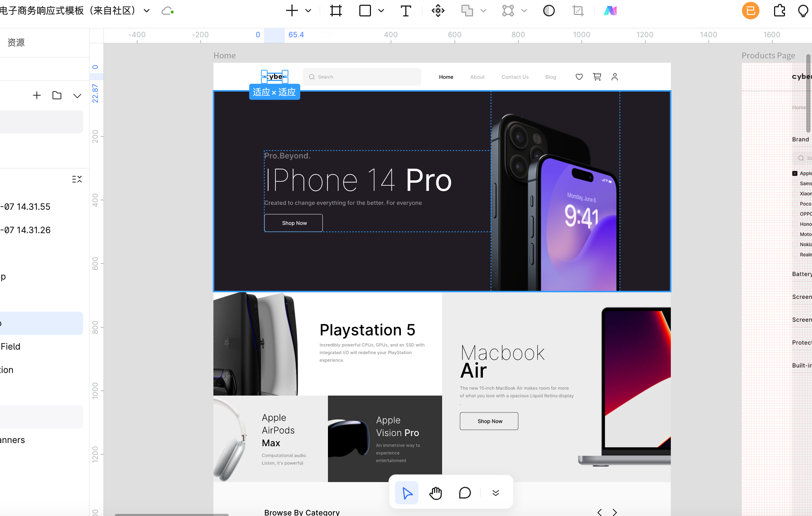This screenshot has height=516, width=812.
Task: Click the Blog nav link
Action: tap(551, 77)
